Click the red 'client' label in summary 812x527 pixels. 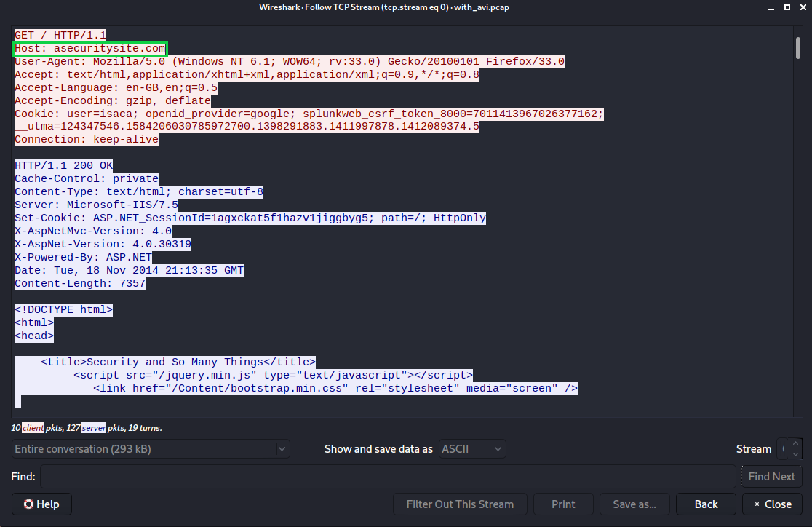[33, 428]
